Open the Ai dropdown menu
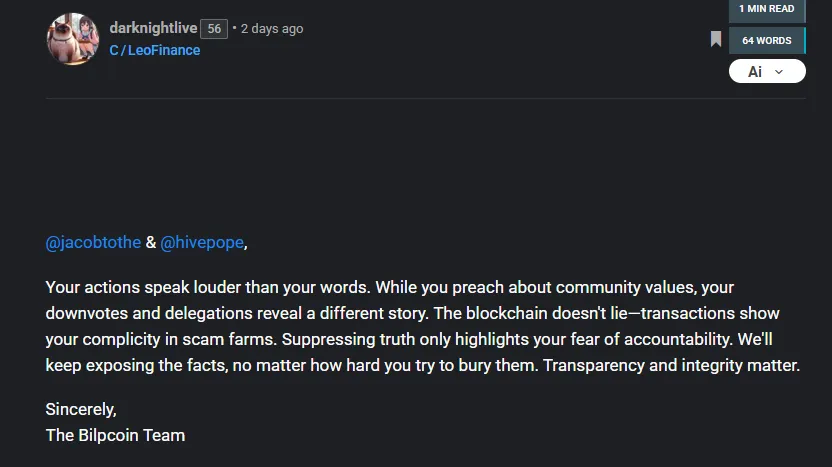The width and height of the screenshot is (832, 467). coord(767,71)
